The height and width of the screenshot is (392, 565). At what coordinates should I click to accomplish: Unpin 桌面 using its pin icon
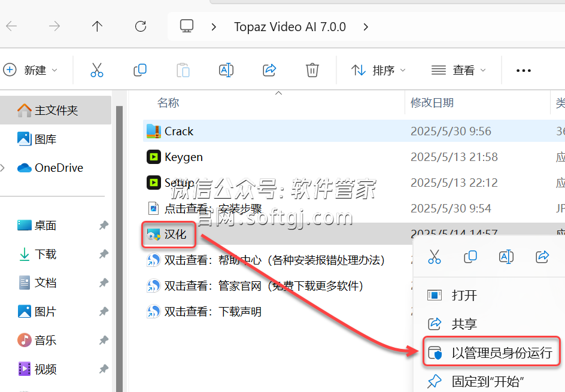point(104,226)
